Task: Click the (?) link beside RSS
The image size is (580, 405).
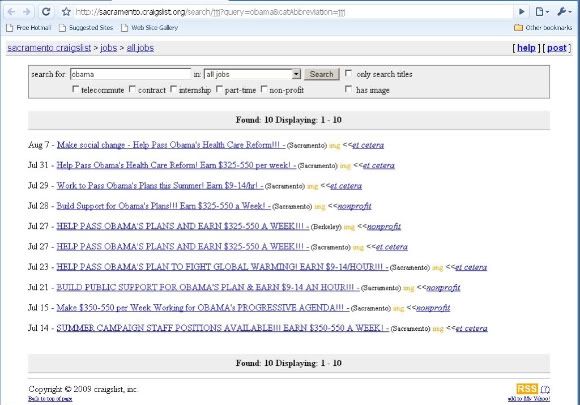Action: tap(545, 389)
